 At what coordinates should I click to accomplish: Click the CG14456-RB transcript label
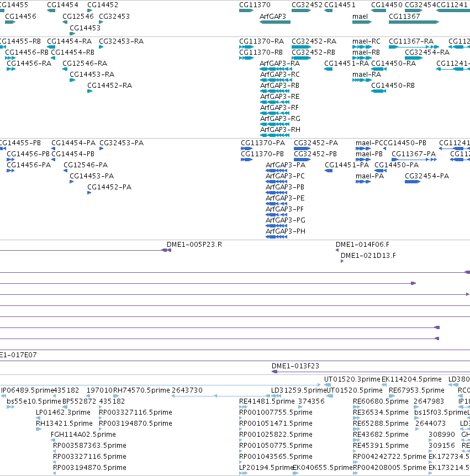(27, 52)
